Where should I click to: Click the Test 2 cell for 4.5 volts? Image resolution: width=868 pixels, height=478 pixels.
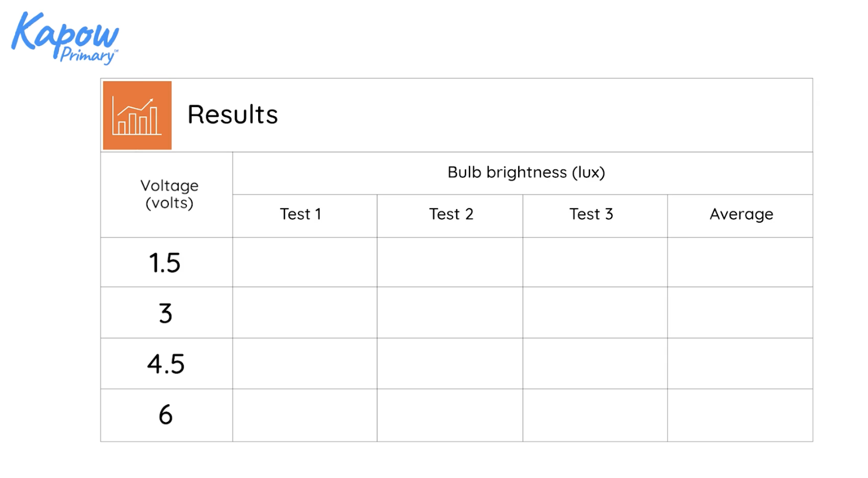tap(450, 363)
